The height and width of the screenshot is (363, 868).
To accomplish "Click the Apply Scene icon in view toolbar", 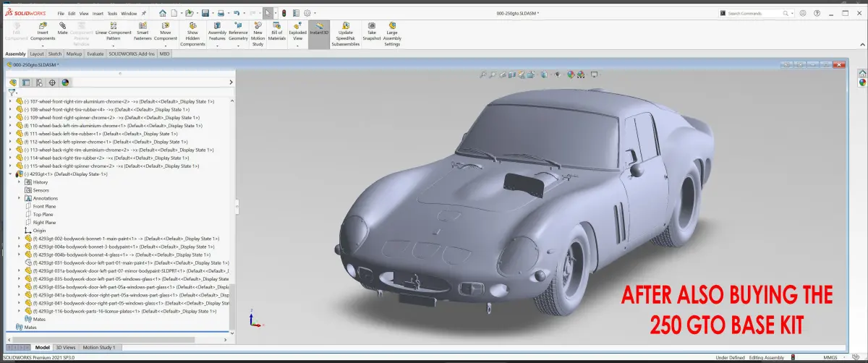I will (581, 74).
